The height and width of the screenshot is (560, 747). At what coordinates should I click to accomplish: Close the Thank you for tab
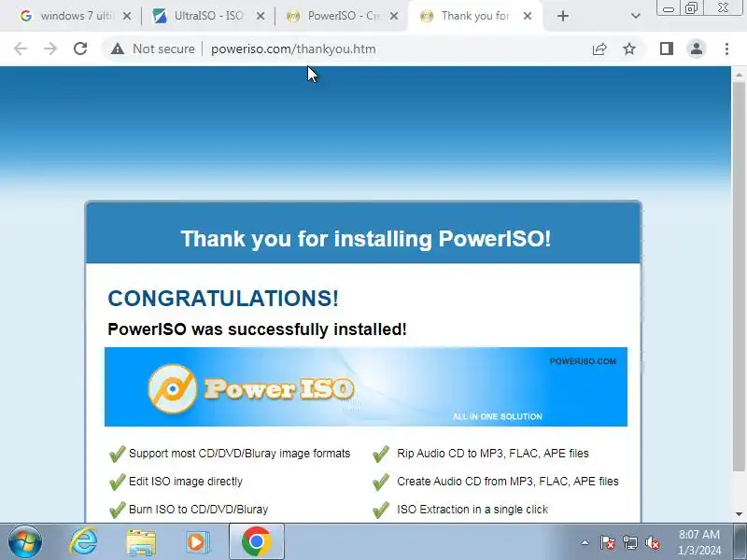528,16
